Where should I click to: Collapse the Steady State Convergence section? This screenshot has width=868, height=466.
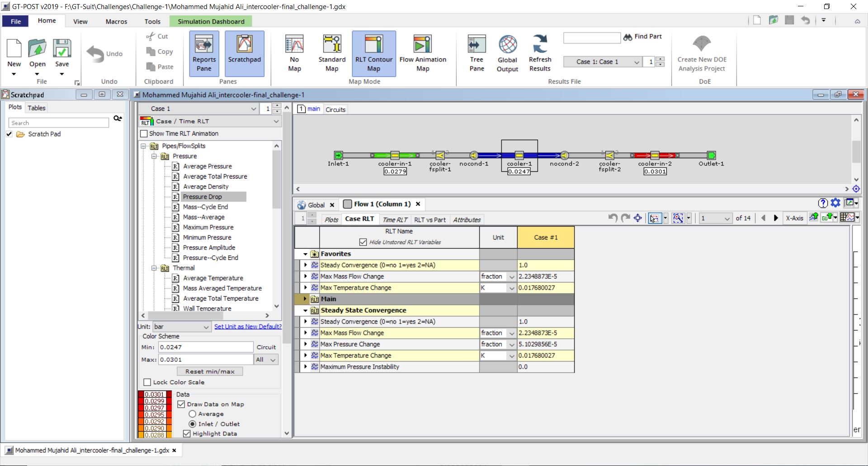pyautogui.click(x=306, y=311)
